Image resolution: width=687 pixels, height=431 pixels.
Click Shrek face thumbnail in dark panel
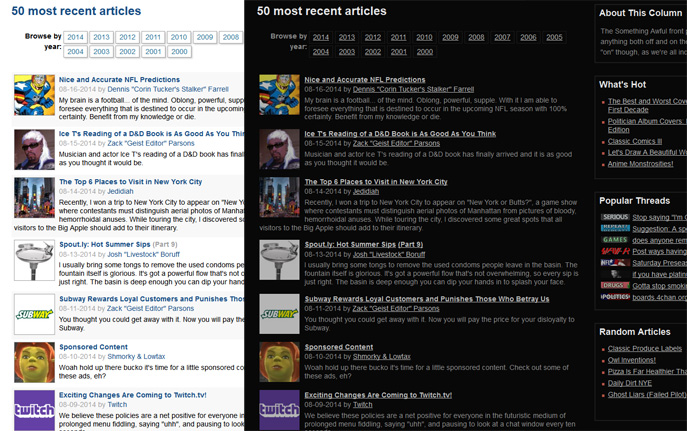point(279,361)
